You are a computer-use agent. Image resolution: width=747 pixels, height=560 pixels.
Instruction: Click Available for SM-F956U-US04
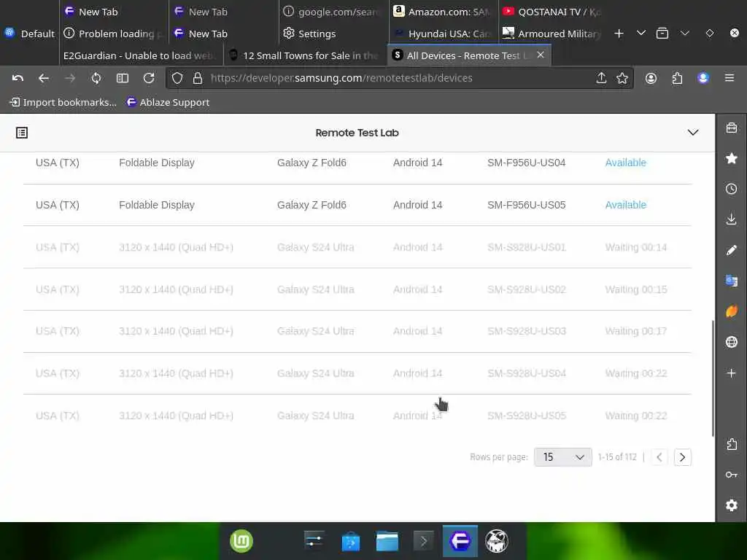(x=625, y=163)
